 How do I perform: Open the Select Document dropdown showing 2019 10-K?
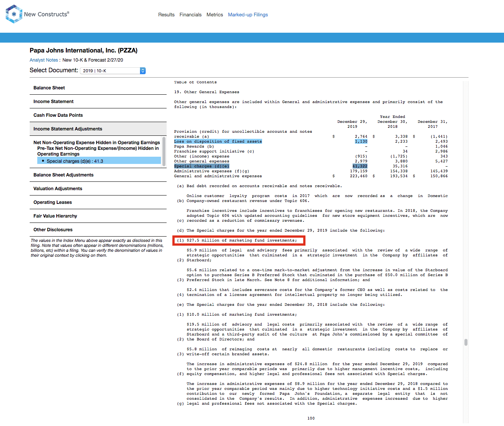(113, 71)
